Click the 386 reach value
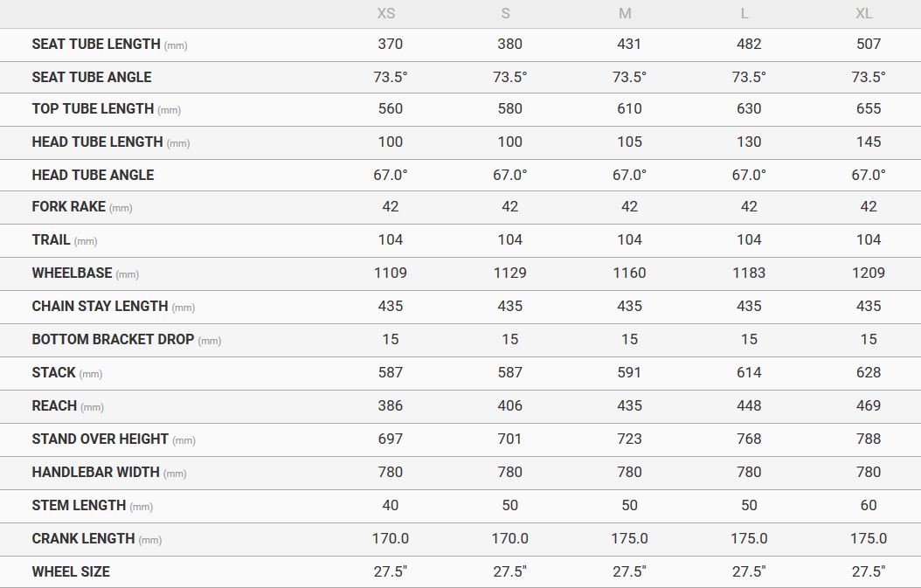 (391, 405)
